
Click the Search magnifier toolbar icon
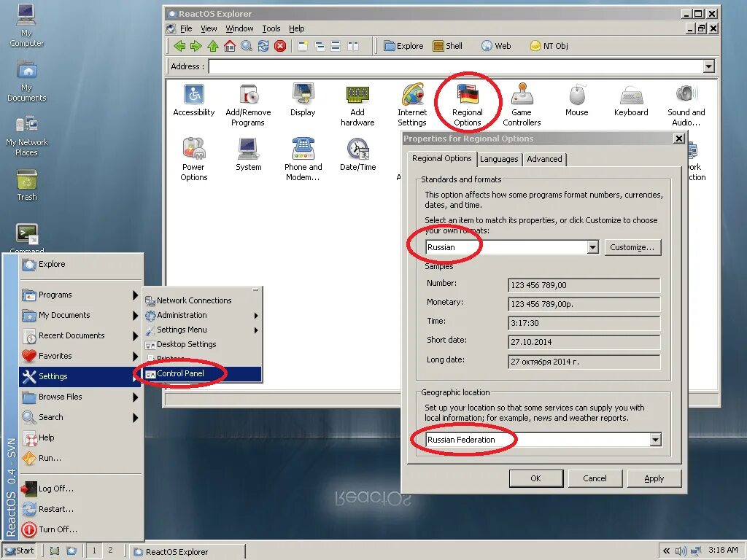[x=247, y=46]
